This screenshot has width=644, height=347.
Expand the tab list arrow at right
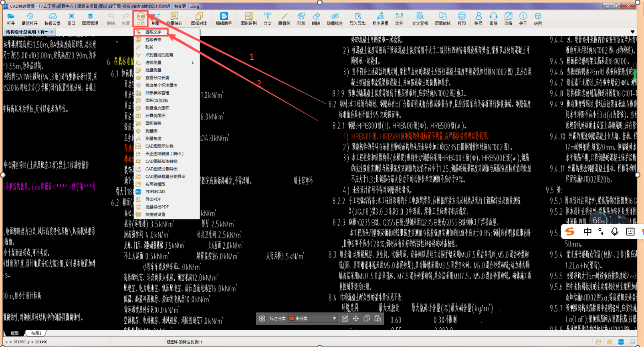(x=632, y=32)
